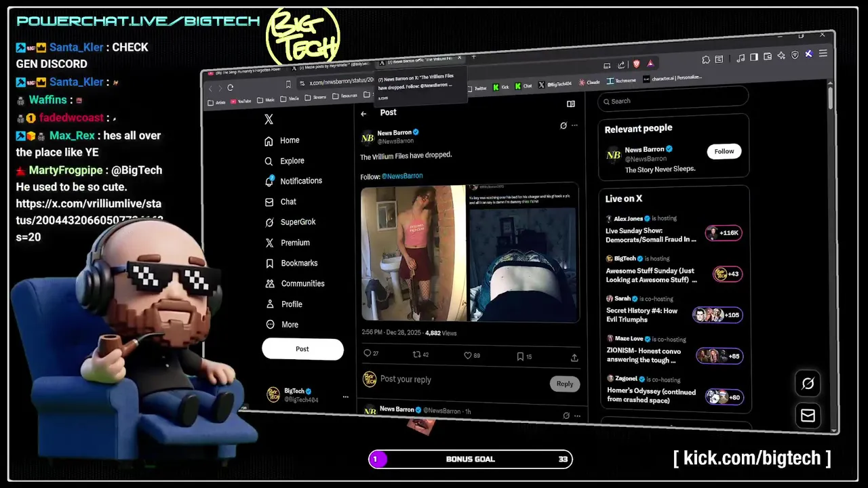Follow News Barron in Relevant people
This screenshot has width=868, height=488.
coord(724,151)
